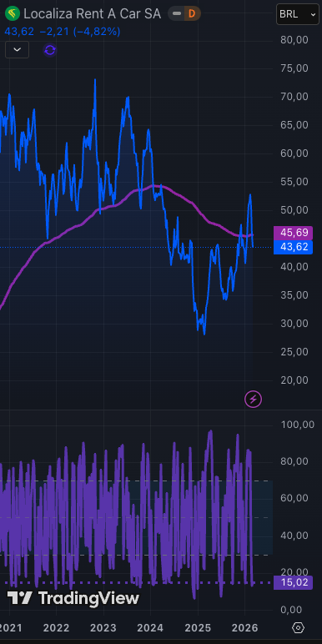
Task: Click the grey dash market status indicator
Action: click(x=177, y=14)
